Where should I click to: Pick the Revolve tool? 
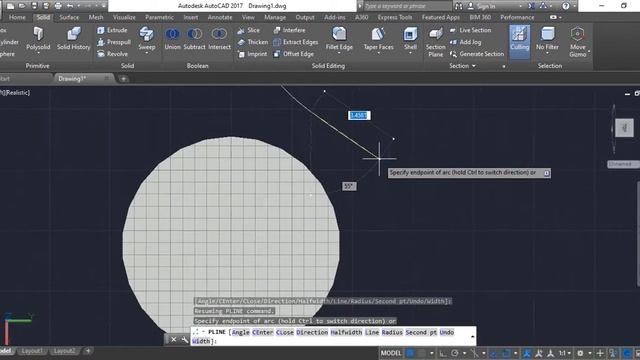pos(113,54)
